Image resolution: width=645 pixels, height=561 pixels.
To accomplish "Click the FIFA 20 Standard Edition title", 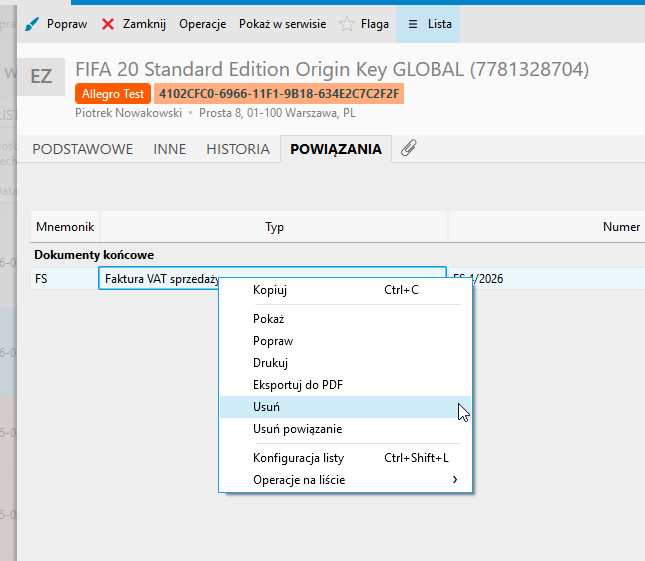I will tap(332, 69).
